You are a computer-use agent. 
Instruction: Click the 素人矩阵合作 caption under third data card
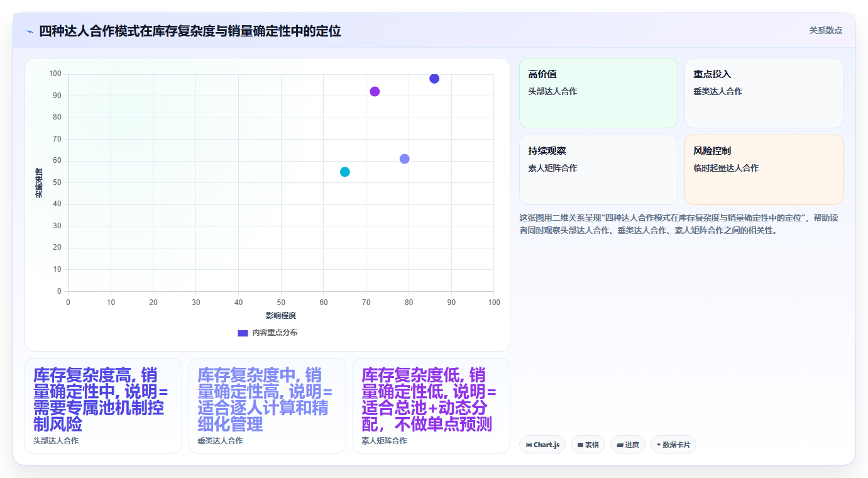pos(384,441)
